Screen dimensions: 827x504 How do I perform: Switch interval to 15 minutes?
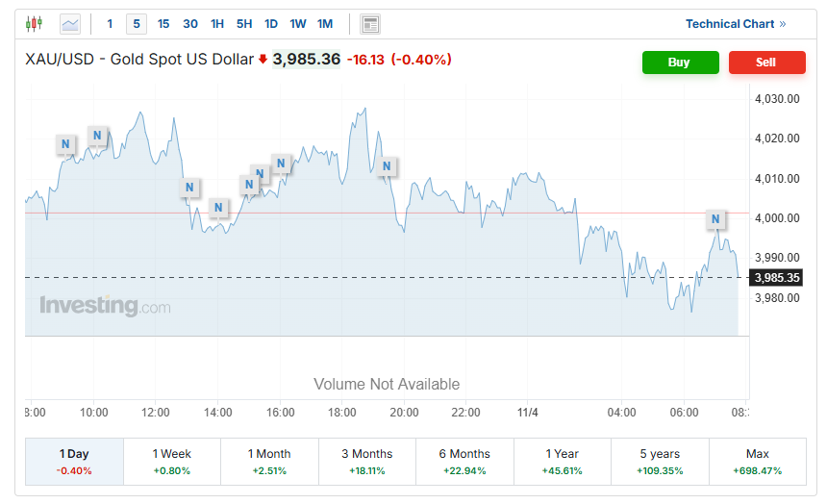[163, 23]
